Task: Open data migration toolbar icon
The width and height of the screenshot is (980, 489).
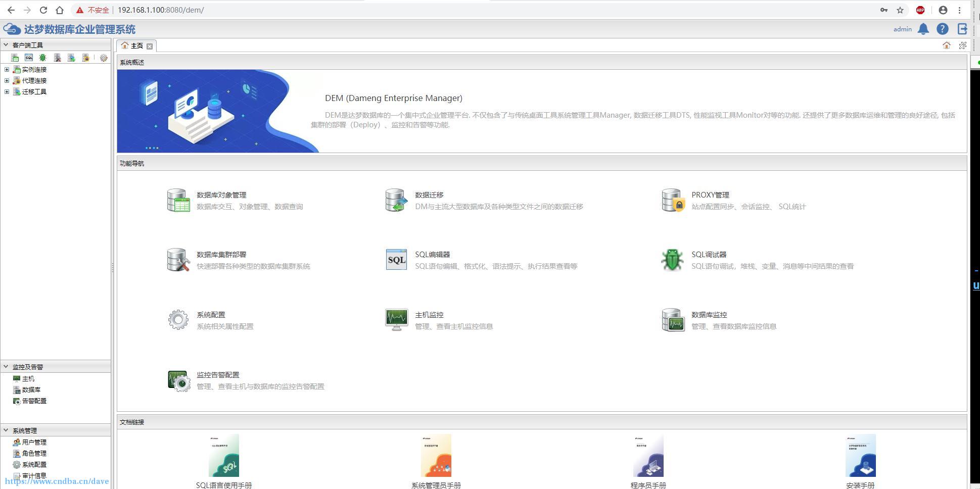Action: tap(71, 58)
